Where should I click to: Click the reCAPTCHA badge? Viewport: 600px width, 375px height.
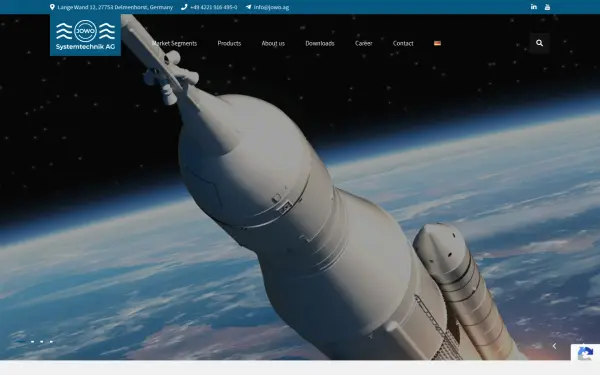click(585, 352)
